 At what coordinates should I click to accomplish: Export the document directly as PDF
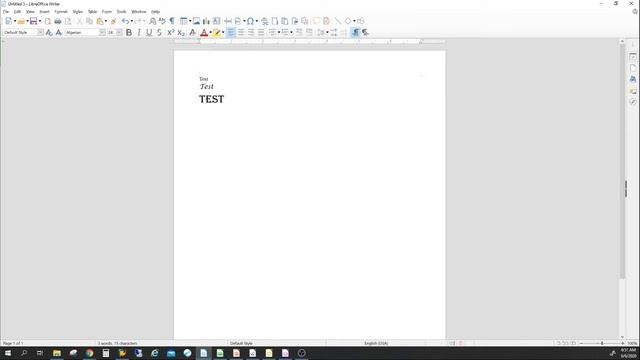(x=48, y=21)
